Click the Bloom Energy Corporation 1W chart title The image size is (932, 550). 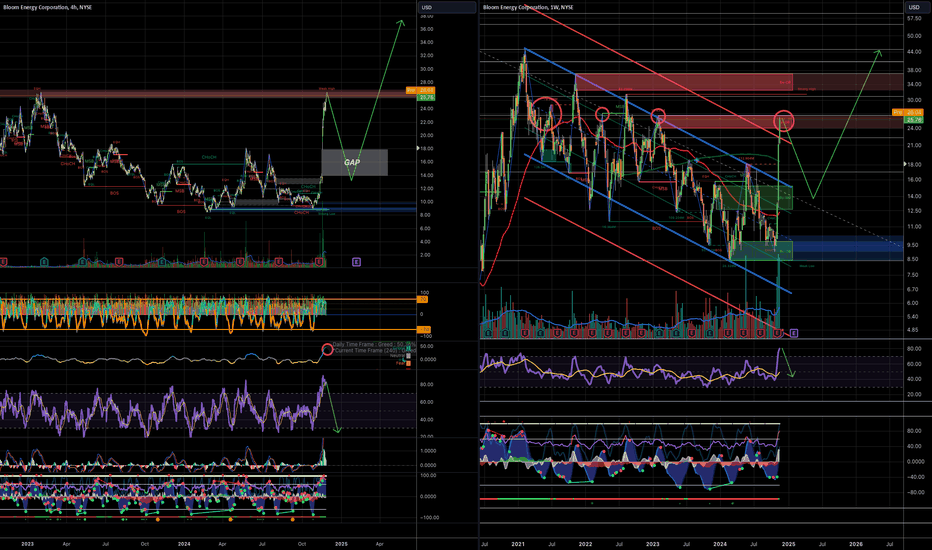(x=528, y=7)
